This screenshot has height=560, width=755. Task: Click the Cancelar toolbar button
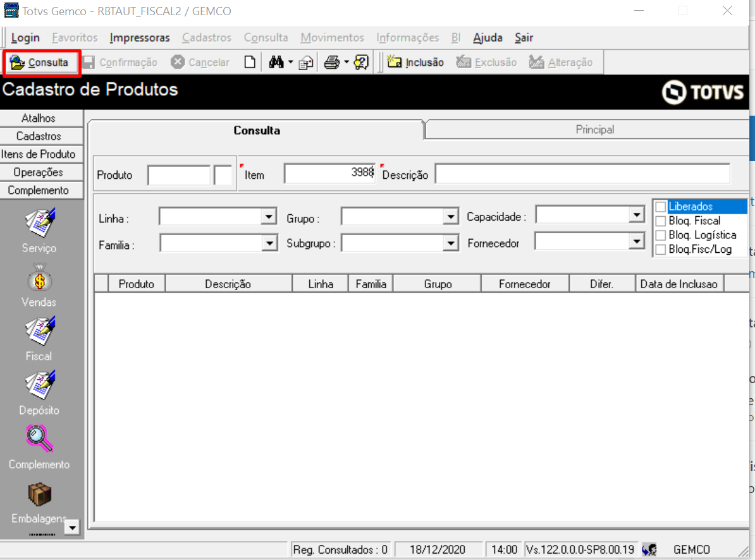click(x=200, y=63)
